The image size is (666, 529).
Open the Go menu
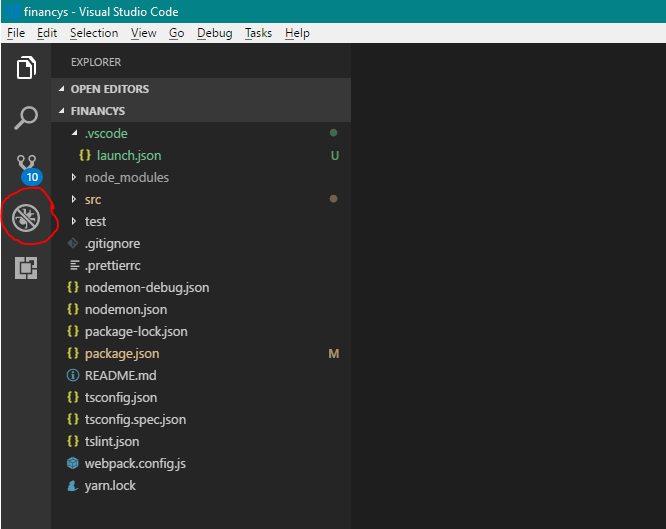tap(176, 33)
